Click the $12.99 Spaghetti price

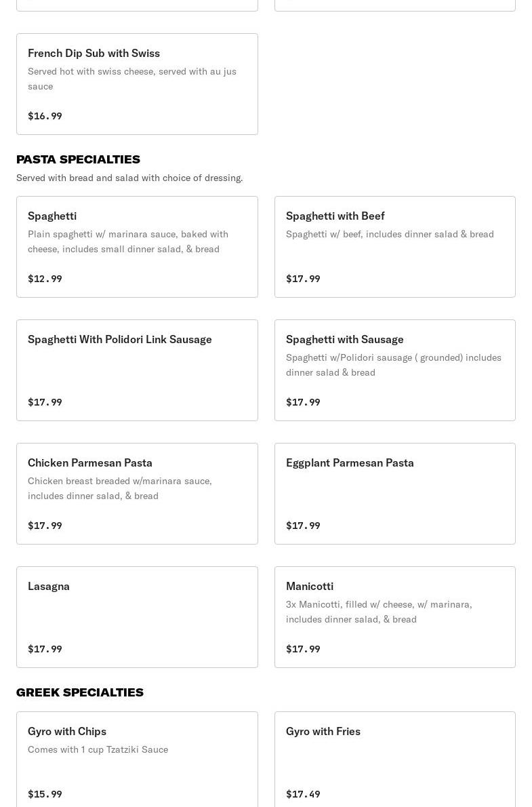pos(45,279)
